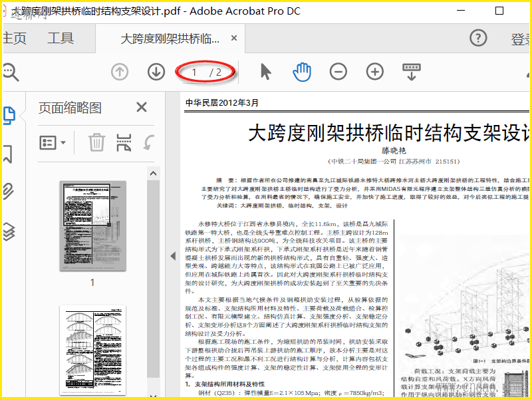This screenshot has height=399, width=532.
Task: Click the current page number field
Action: point(194,72)
